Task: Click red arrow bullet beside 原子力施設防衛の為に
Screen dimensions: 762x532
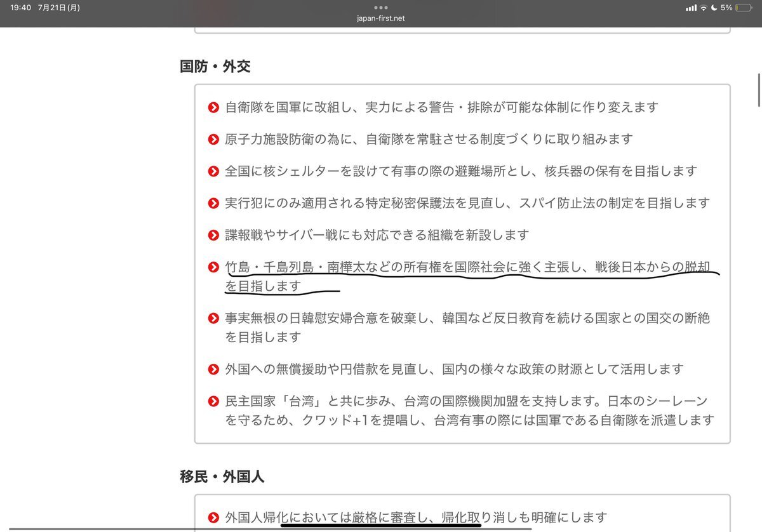Action: pyautogui.click(x=213, y=140)
